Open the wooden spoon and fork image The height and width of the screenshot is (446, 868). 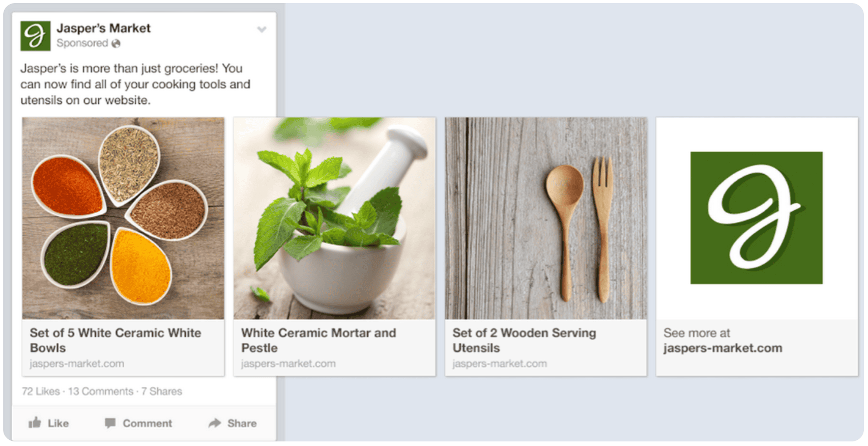546,218
